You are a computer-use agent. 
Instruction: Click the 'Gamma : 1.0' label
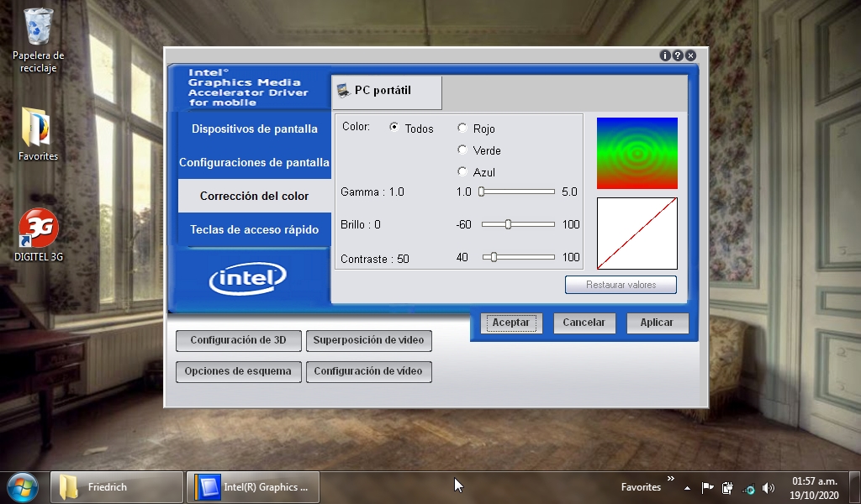click(372, 192)
